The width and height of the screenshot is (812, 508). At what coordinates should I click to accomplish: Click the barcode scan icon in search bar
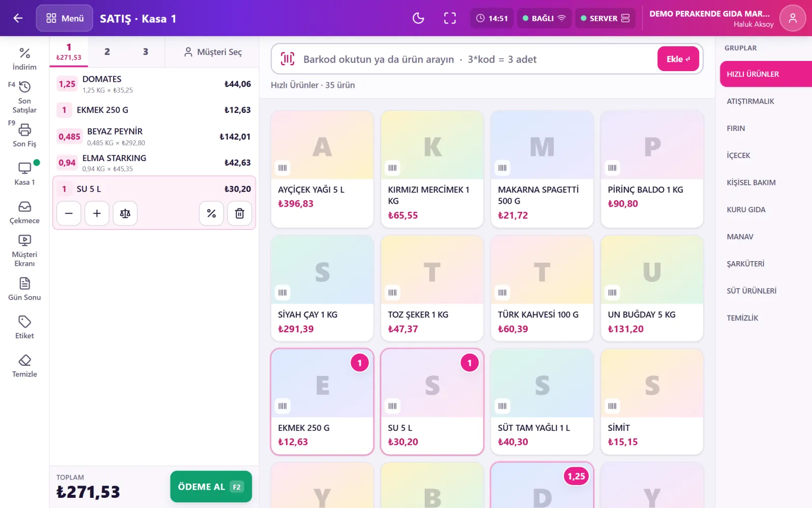click(287, 59)
